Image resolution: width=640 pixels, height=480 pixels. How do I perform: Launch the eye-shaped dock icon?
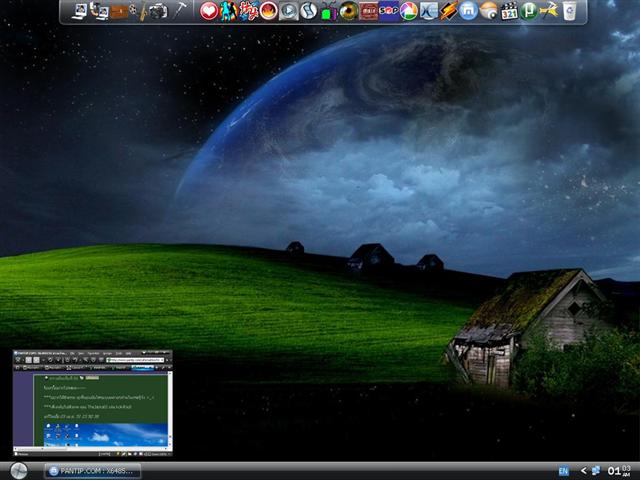[x=349, y=11]
